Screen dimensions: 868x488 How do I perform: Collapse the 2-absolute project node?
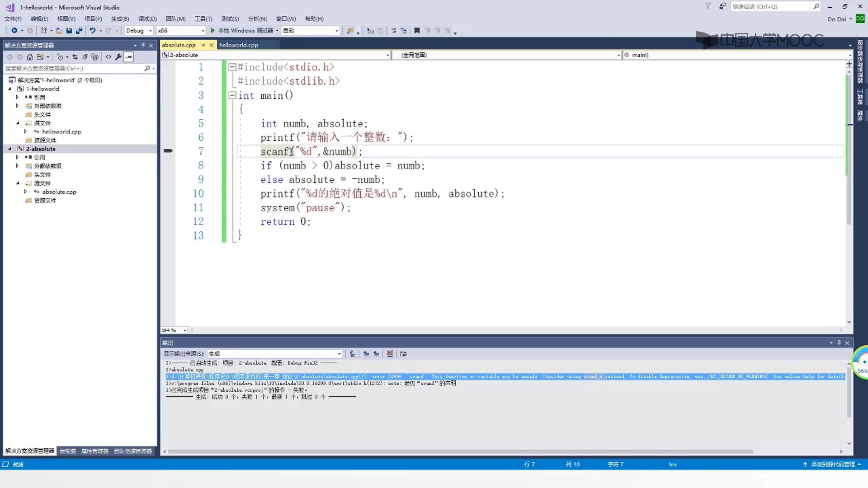(x=9, y=149)
